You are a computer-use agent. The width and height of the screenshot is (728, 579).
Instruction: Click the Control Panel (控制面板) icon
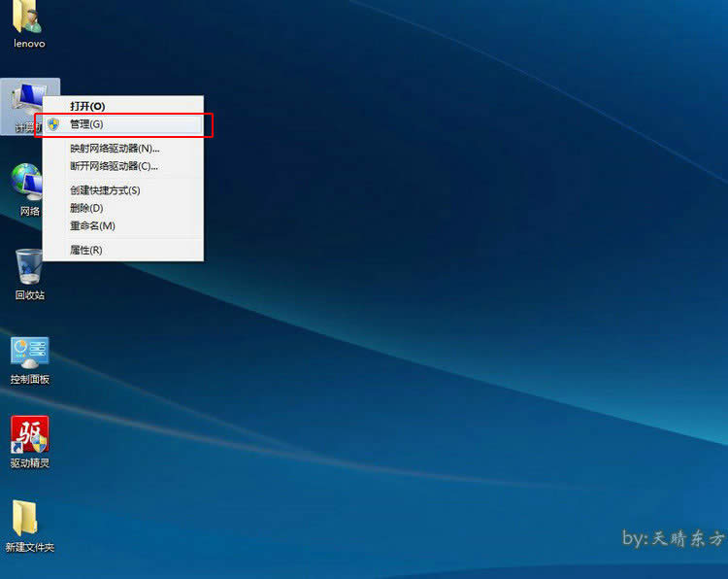29,352
